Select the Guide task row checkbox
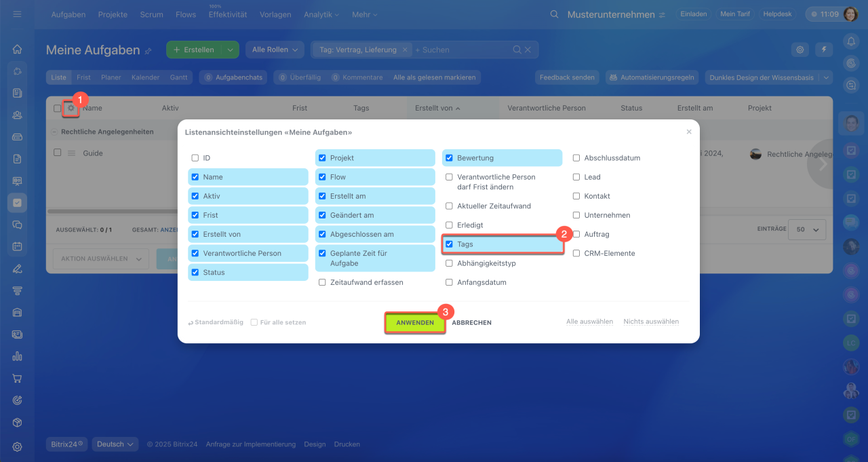Viewport: 868px width, 462px height. pos(58,153)
